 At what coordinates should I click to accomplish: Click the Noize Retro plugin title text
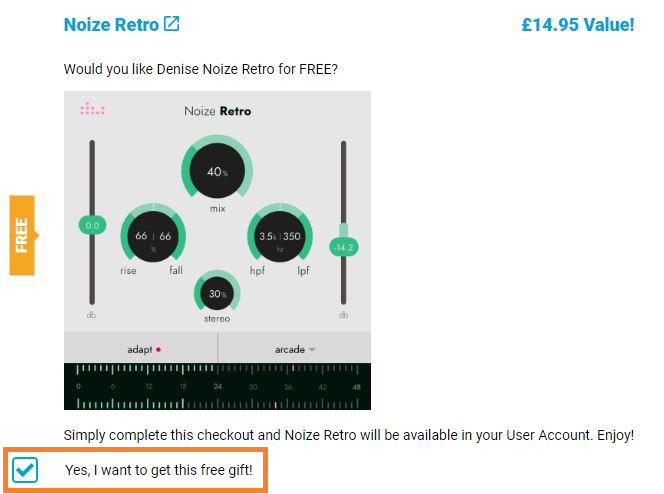(x=217, y=111)
